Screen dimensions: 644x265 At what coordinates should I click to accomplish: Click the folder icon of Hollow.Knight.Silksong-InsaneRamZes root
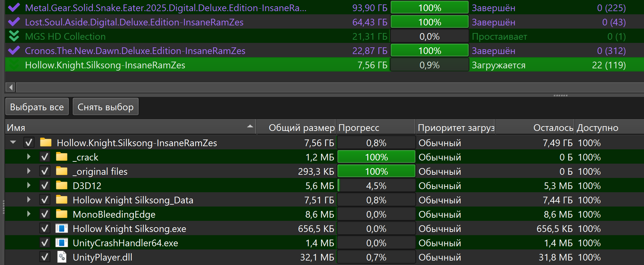(46, 142)
